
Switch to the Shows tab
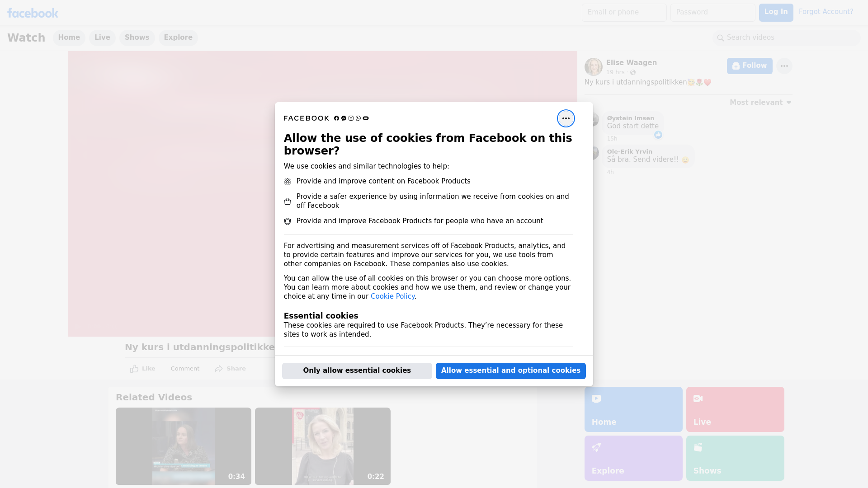[137, 38]
